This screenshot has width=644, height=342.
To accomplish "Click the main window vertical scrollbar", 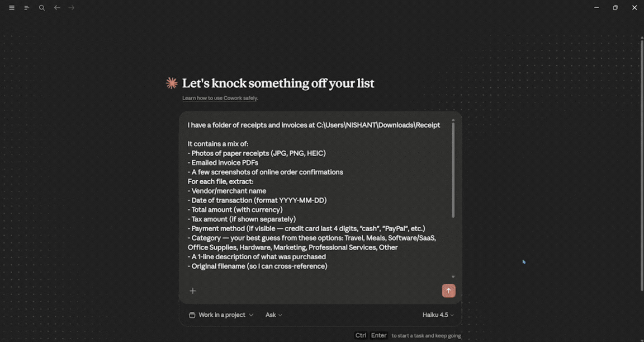I will (x=642, y=165).
